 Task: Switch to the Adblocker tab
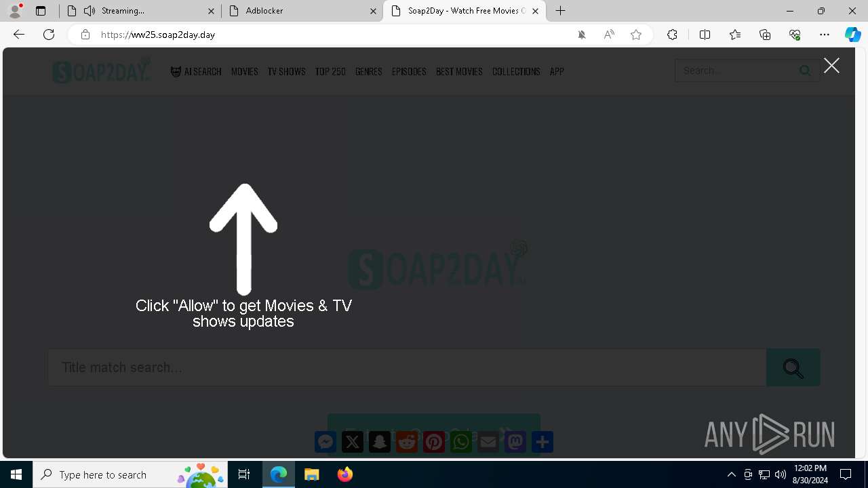tap(302, 11)
